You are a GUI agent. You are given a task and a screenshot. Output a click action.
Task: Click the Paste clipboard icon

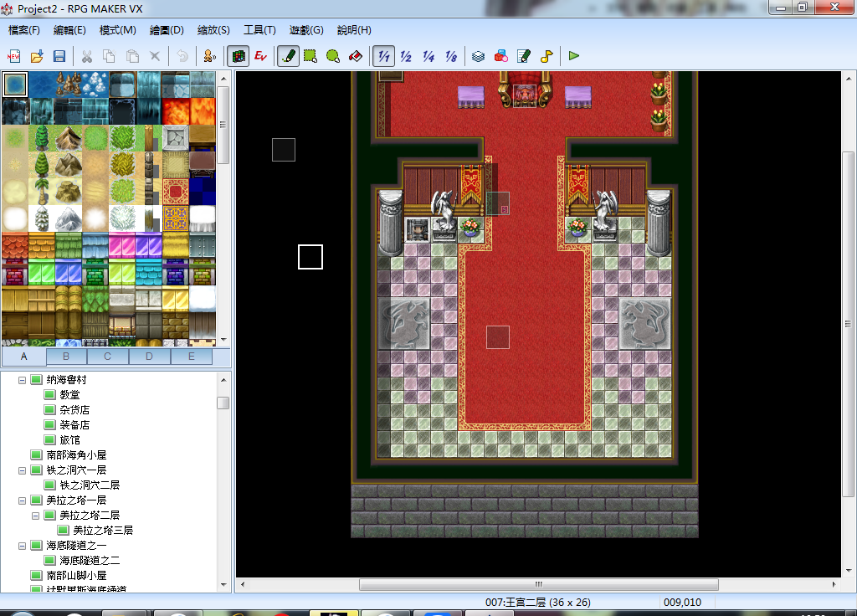point(132,56)
